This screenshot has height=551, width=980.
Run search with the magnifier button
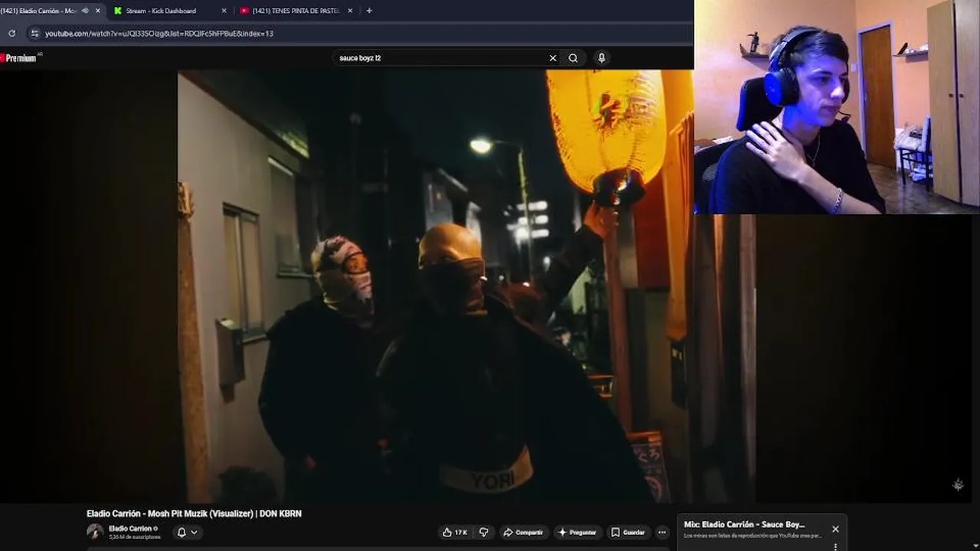(573, 58)
